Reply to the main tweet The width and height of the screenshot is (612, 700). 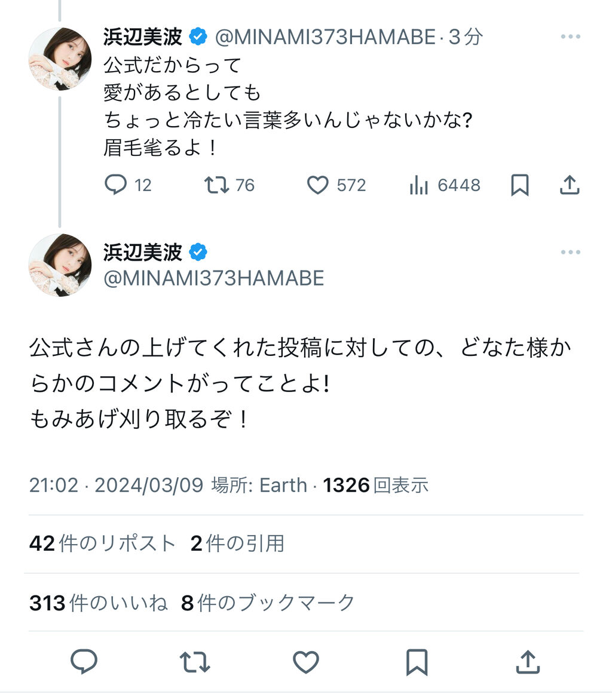pyautogui.click(x=84, y=662)
